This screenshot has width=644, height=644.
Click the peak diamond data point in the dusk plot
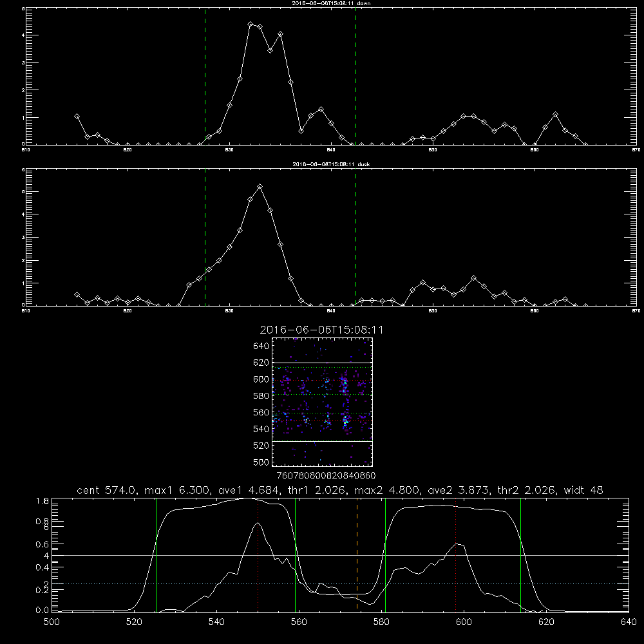pos(260,187)
